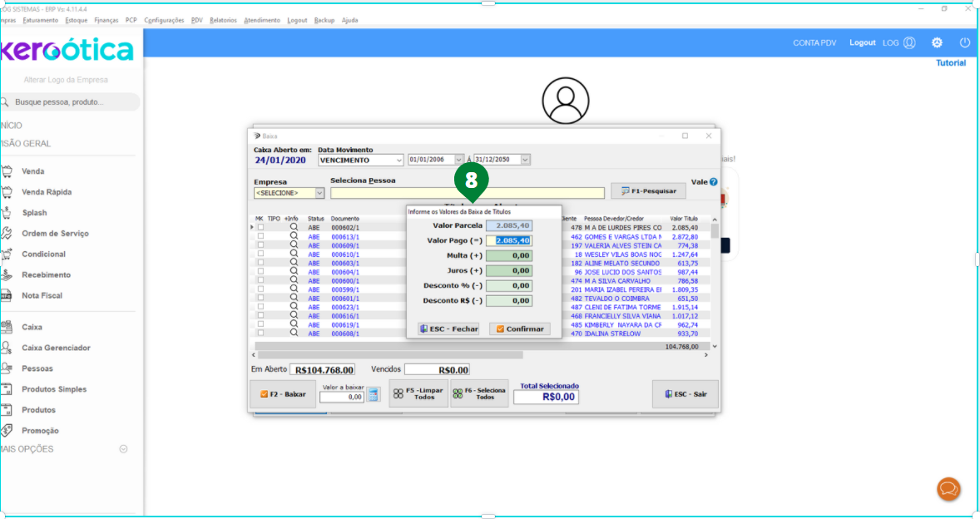Check the MK box for document 000616/1
The width and height of the screenshot is (980, 519).
[x=260, y=315]
